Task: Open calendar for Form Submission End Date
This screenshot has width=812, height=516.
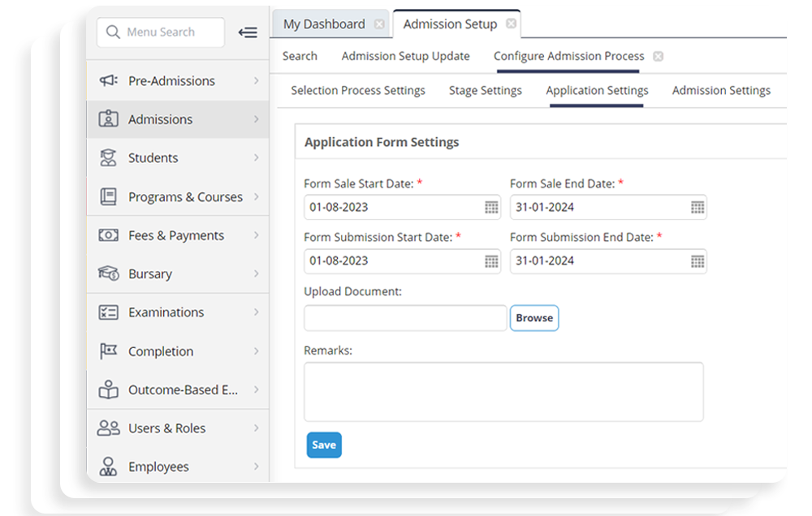Action: coord(698,261)
